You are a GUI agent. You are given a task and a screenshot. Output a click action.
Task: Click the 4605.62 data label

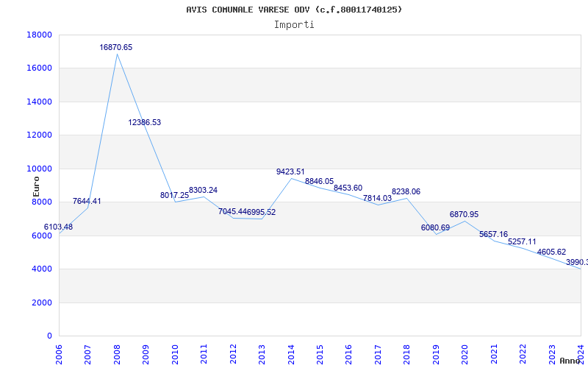click(x=552, y=252)
